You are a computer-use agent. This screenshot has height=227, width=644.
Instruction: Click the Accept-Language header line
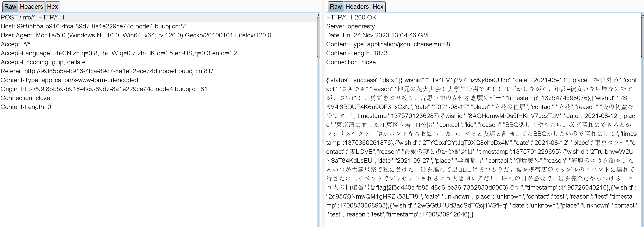119,53
